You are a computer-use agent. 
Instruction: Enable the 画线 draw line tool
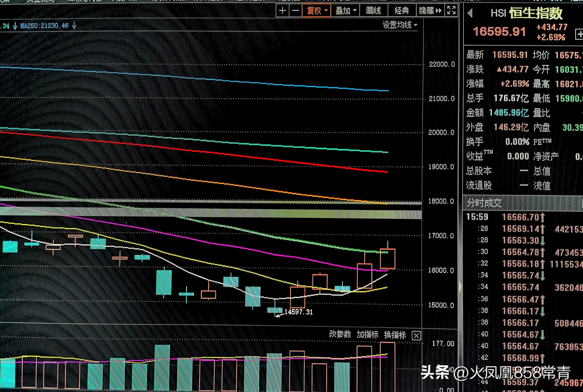[x=373, y=11]
